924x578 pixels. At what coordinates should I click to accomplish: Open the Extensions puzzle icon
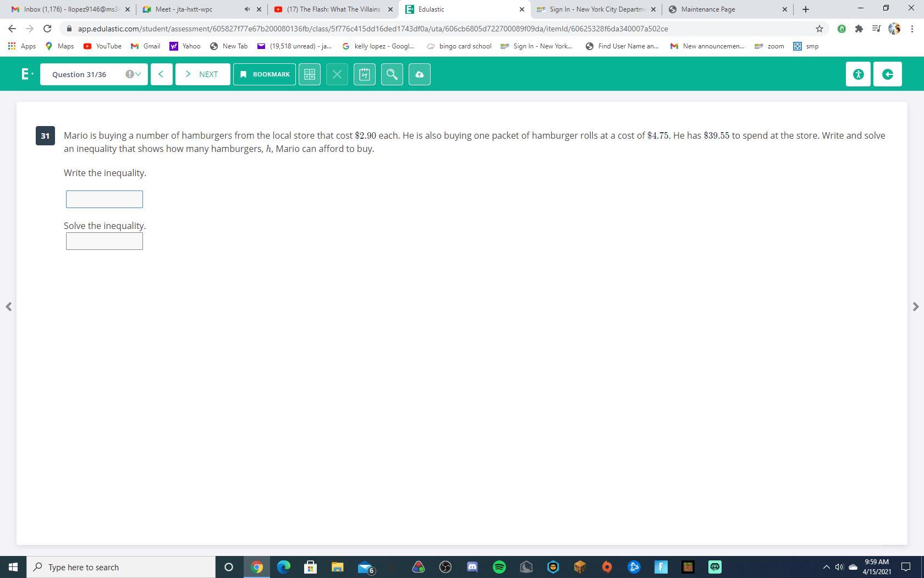coord(859,29)
